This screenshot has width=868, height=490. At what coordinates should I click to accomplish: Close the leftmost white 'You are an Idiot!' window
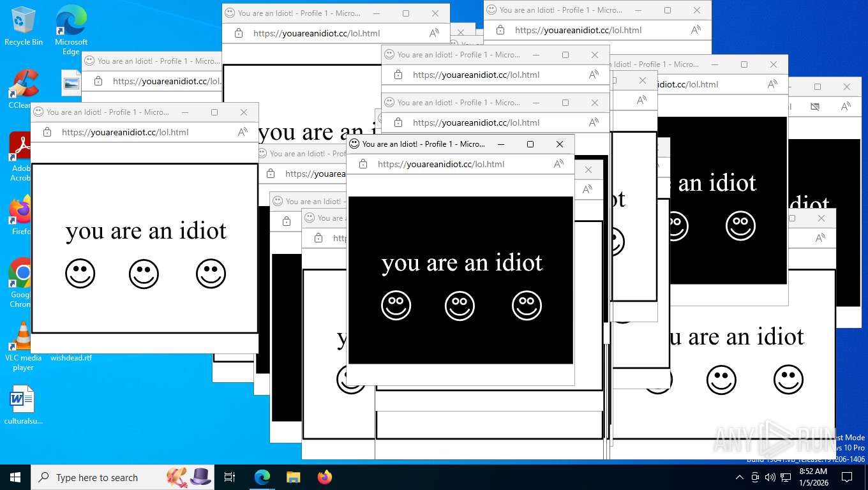(x=244, y=112)
